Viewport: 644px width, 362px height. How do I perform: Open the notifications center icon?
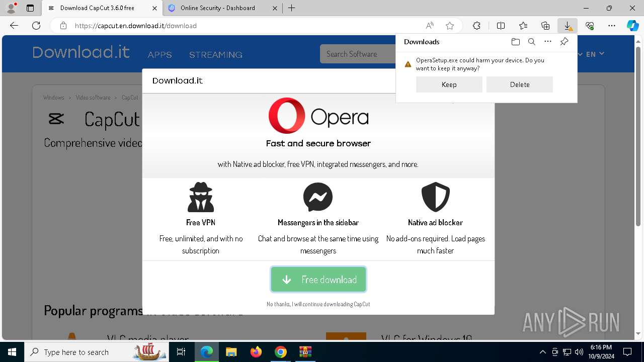tap(627, 352)
